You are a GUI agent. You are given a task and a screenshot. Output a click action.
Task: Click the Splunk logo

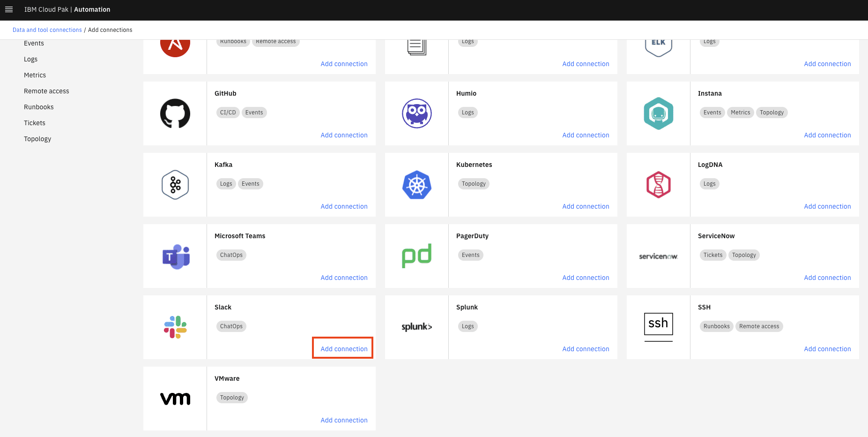(x=417, y=327)
